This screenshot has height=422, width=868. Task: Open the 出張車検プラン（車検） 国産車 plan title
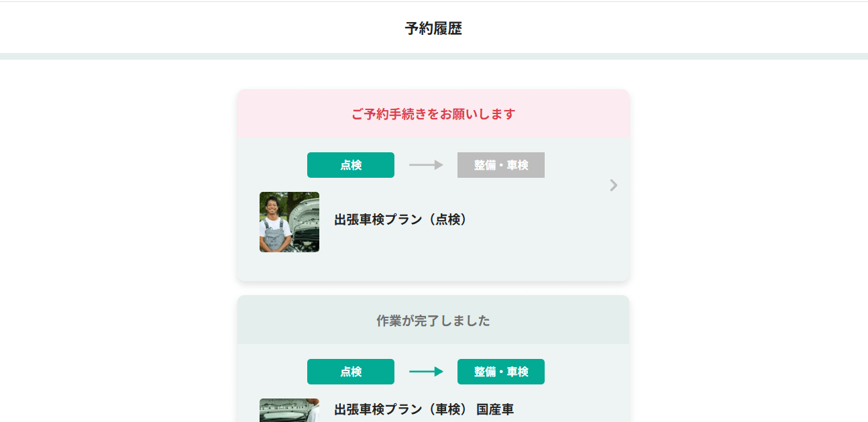[424, 409]
